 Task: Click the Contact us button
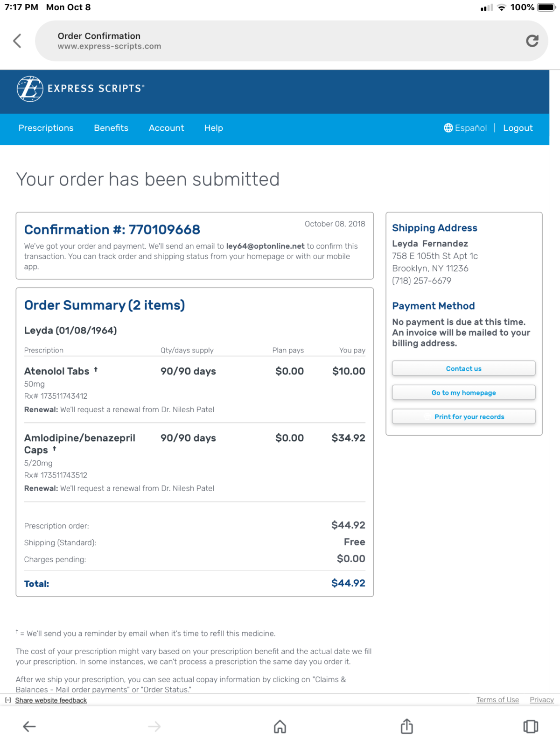pyautogui.click(x=463, y=368)
